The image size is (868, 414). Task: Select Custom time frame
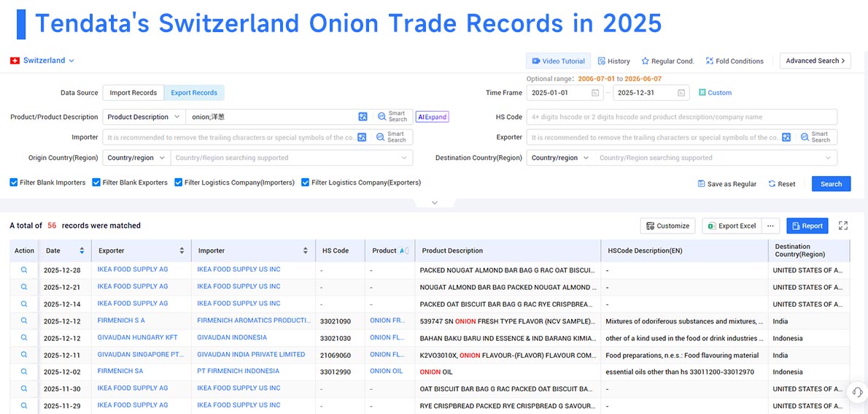(x=716, y=93)
